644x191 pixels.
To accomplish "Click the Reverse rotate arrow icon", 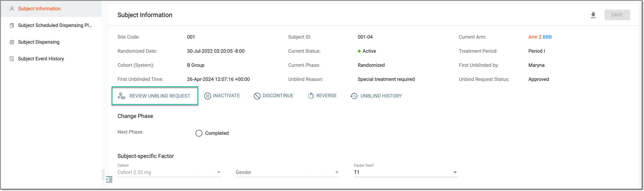I will pyautogui.click(x=311, y=96).
